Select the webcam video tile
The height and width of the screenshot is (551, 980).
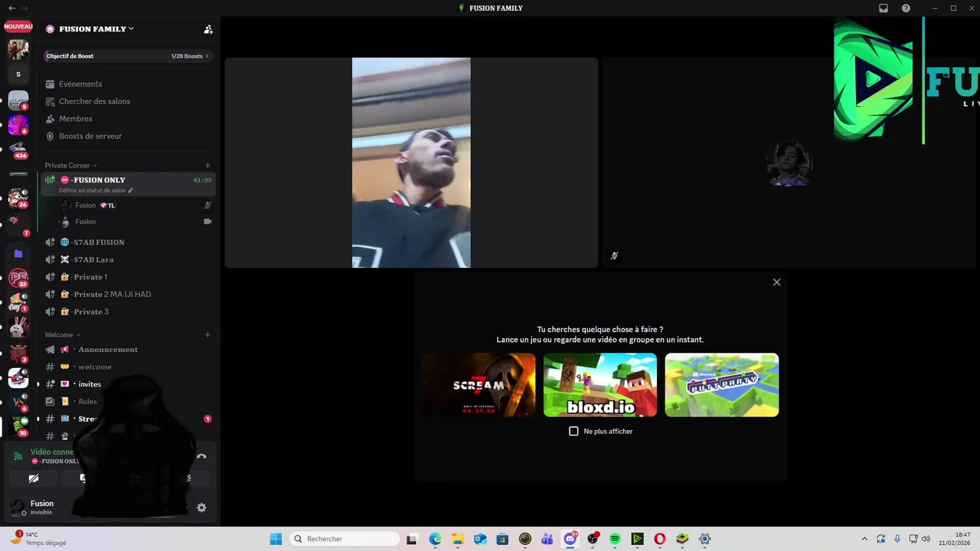click(411, 163)
